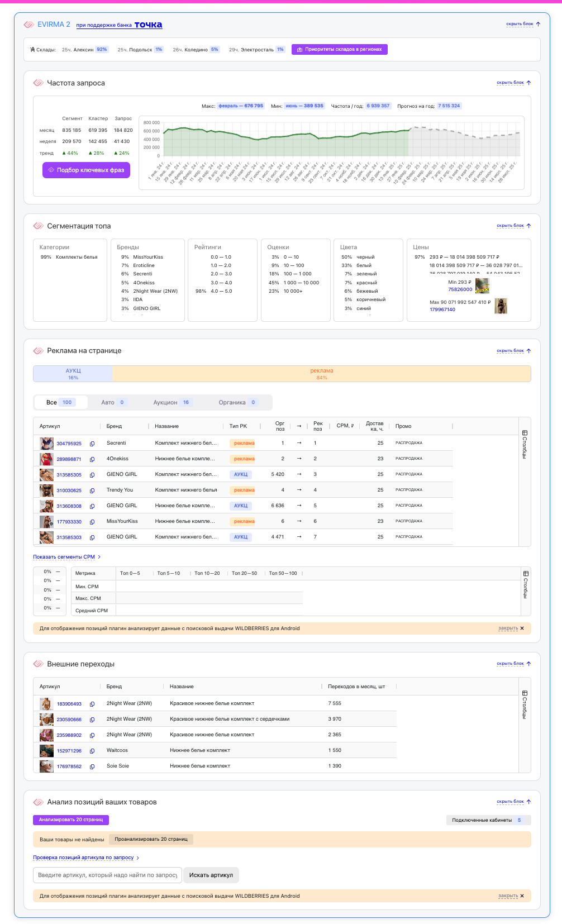Hide the Анализ позиций ваших товаров block
The width and height of the screenshot is (562, 924).
click(x=513, y=802)
